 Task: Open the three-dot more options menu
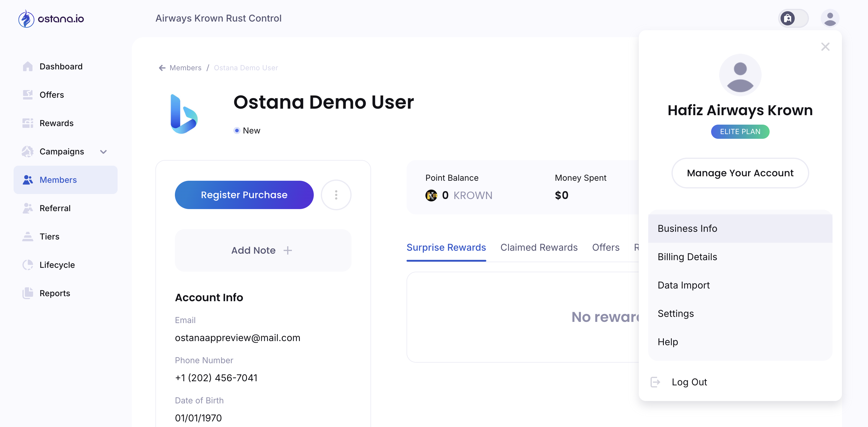tap(336, 195)
